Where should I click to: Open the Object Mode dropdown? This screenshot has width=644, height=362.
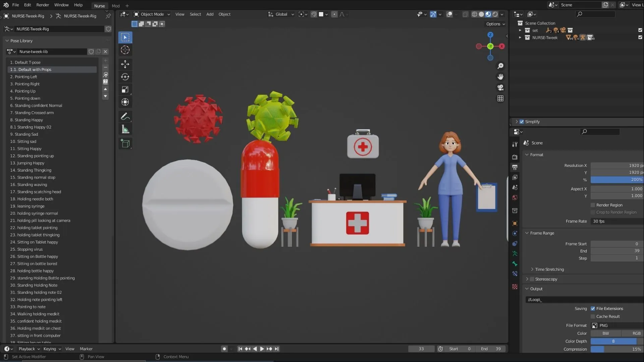tap(152, 14)
